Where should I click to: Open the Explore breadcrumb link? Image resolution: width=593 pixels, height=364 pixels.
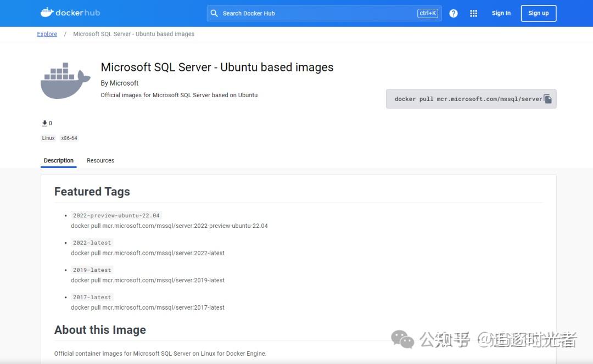[47, 34]
